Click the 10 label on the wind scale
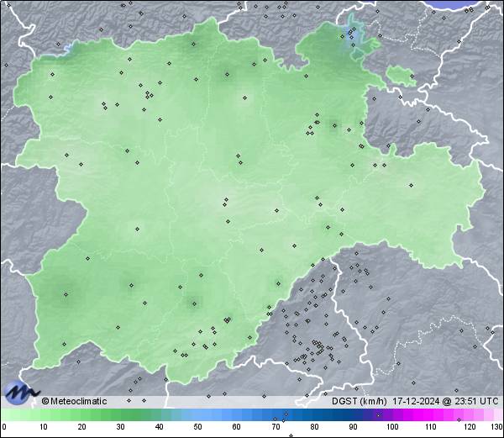Screen dimensions: 504x438 click(44, 427)
